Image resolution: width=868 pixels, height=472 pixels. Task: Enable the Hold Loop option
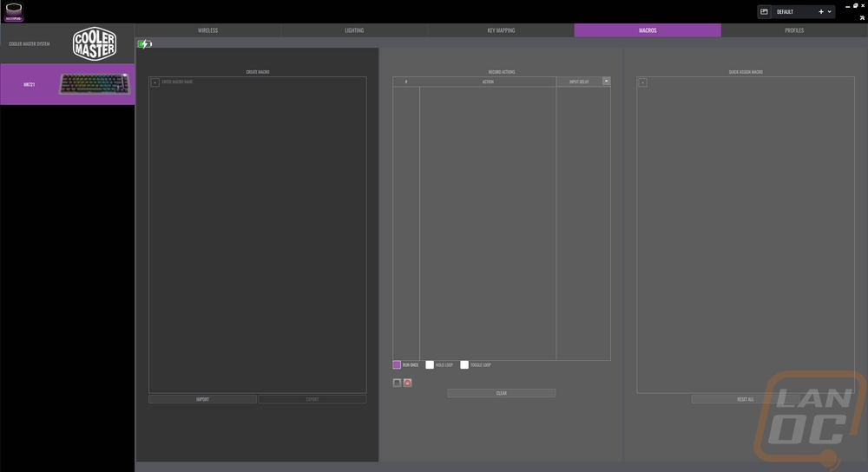430,365
